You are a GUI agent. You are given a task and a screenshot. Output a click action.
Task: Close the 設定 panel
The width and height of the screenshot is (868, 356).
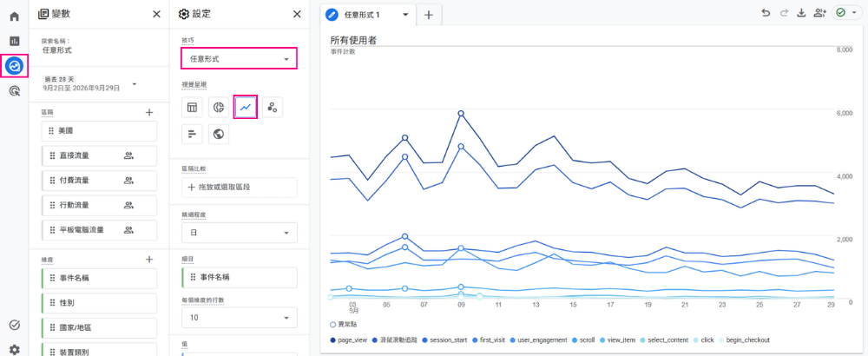tap(297, 15)
